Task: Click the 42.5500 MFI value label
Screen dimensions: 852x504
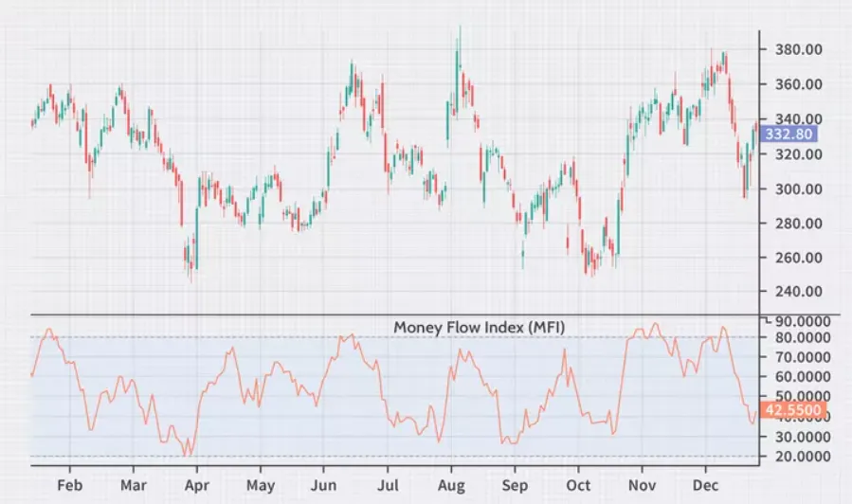Action: click(x=793, y=409)
